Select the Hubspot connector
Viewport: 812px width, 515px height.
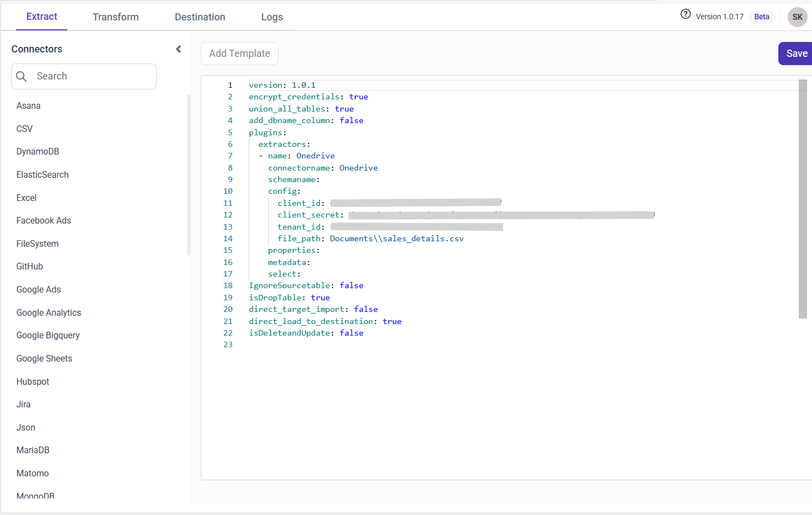[31, 381]
